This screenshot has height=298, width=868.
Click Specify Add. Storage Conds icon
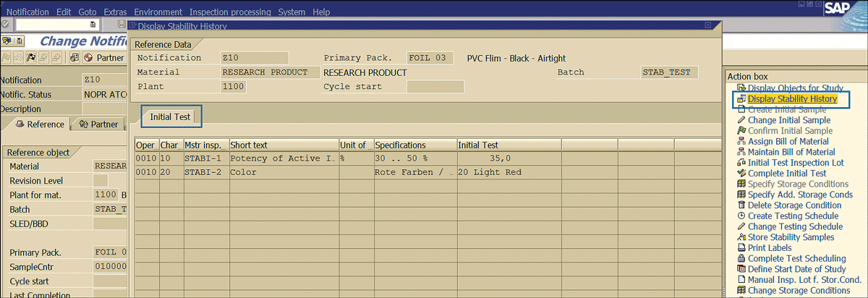(x=741, y=195)
